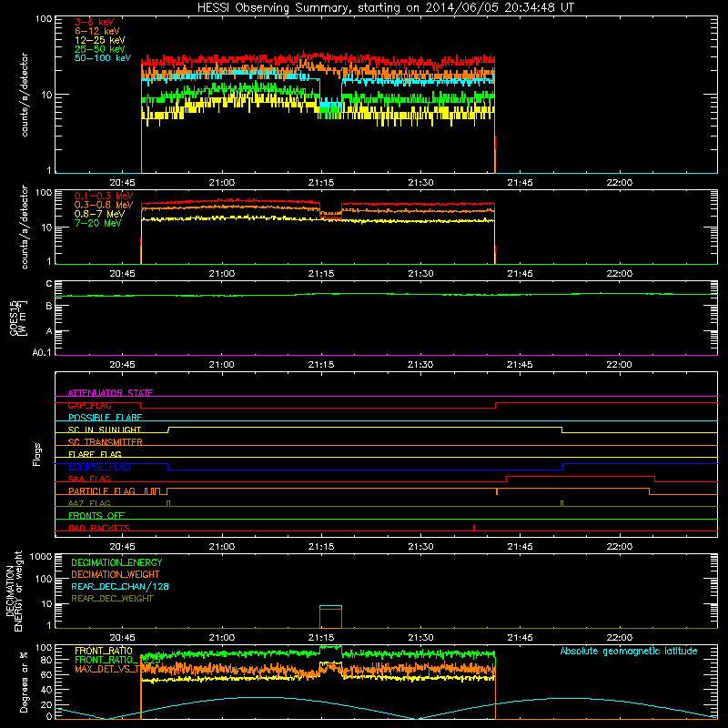Click the 20:45 tick label under keV panel
728x728 pixels.
(122, 183)
